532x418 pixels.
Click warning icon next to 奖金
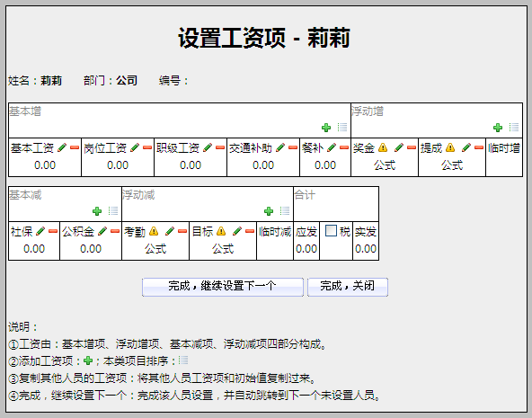[383, 147]
